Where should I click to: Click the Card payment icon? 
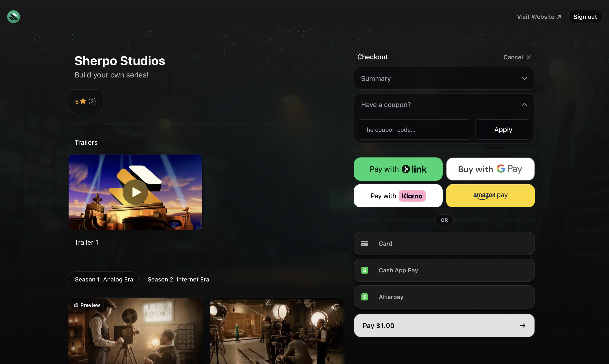click(x=364, y=243)
